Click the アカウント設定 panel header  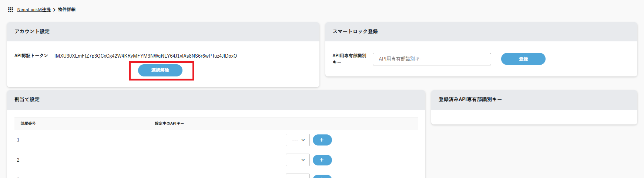[x=32, y=32]
